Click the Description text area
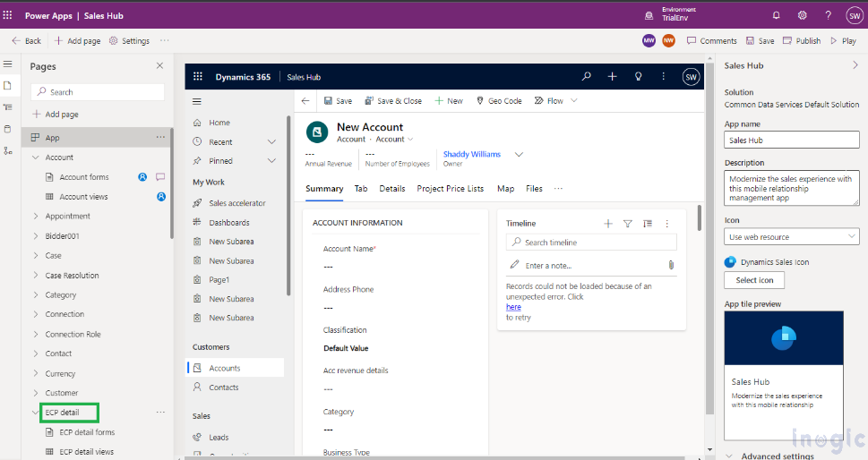 (x=792, y=188)
